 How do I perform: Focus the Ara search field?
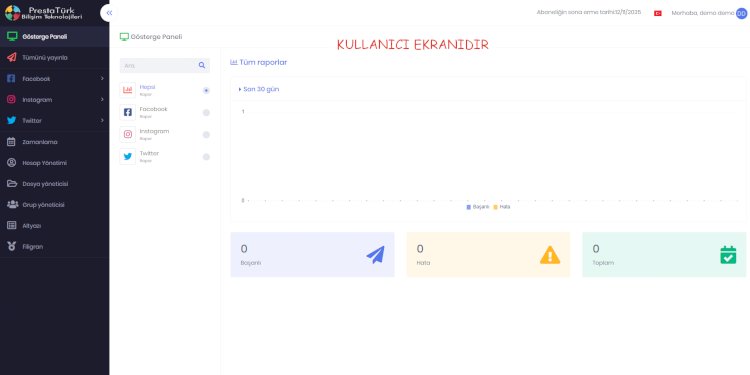click(x=158, y=66)
